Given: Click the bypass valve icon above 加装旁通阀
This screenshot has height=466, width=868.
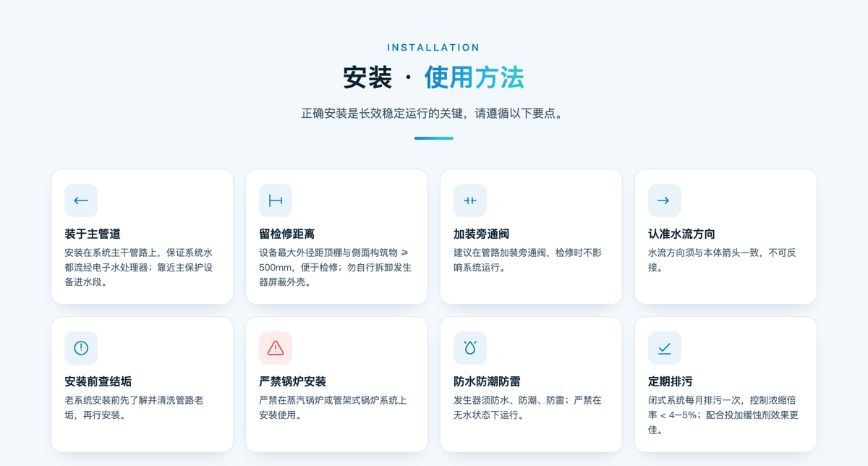Looking at the screenshot, I should pyautogui.click(x=470, y=200).
